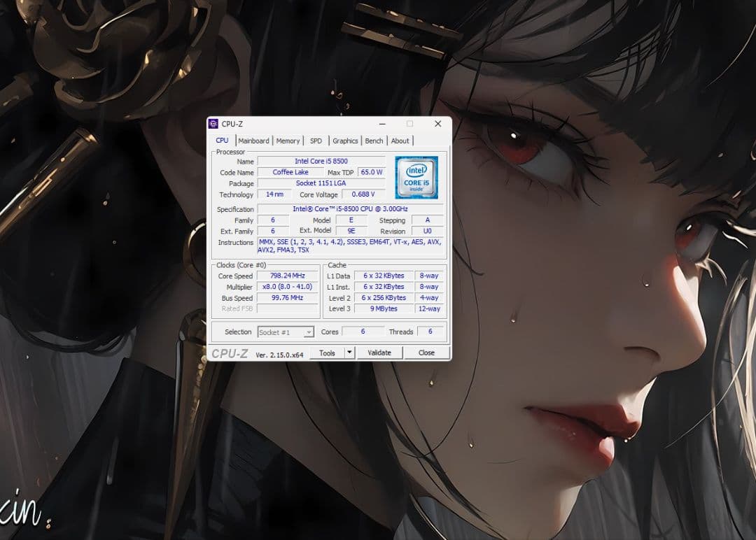This screenshot has width=756, height=540.
Task: Click the Core Voltage value 0.688 V
Action: 363,194
